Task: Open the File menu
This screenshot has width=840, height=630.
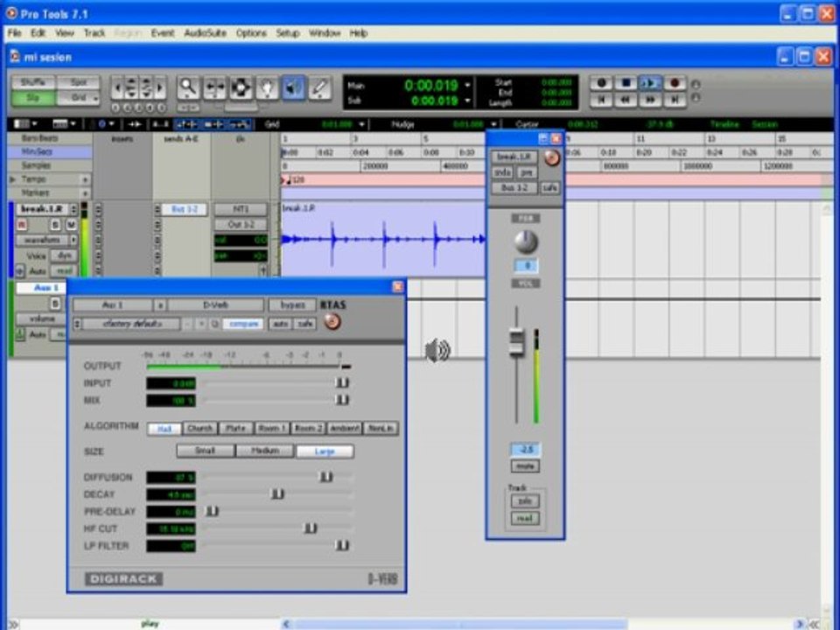Action: 15,33
